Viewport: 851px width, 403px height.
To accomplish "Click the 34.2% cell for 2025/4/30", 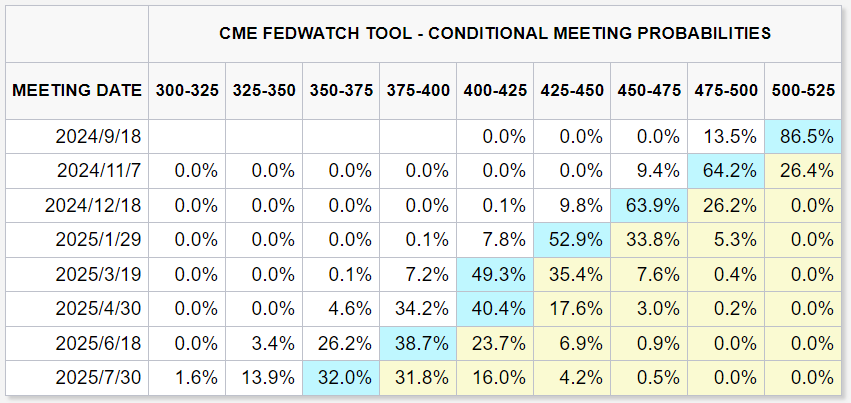I will [419, 308].
